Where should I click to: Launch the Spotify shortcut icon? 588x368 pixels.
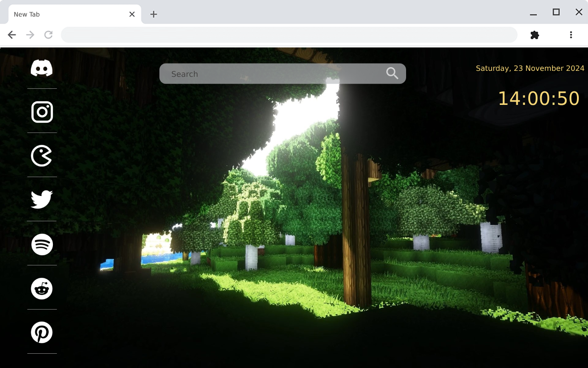tap(42, 244)
